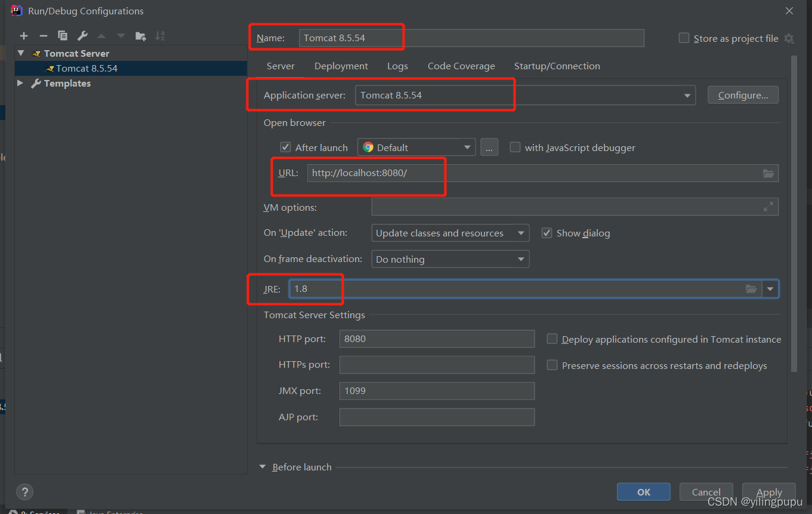Screen dimensions: 812x514
Task: Open edit defaults via the wrench icon
Action: 82,36
